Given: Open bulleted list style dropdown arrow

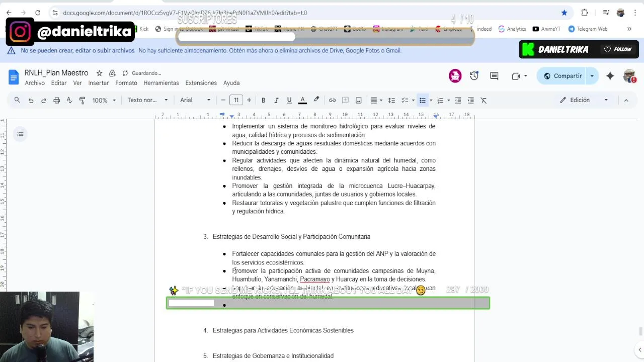Looking at the screenshot, I should pos(431,100).
